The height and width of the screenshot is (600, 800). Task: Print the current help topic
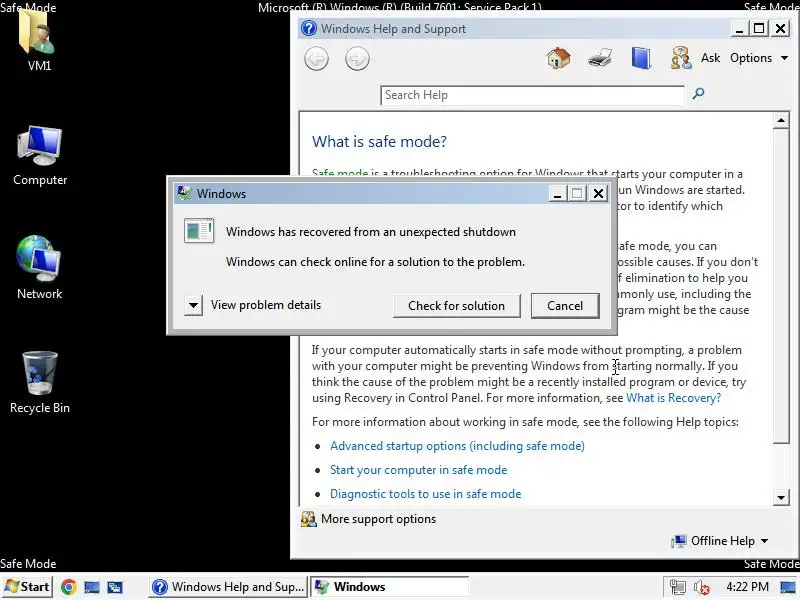point(600,58)
